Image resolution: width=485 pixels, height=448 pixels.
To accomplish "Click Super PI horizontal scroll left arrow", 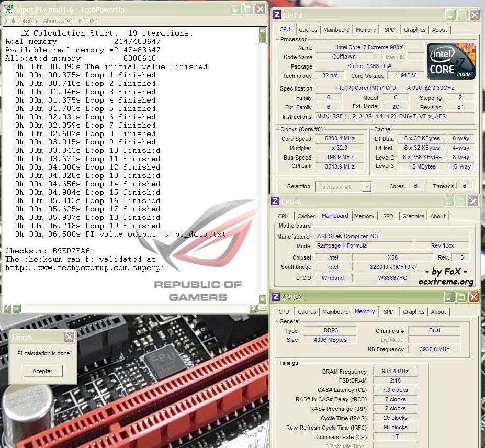I will [x=7, y=308].
